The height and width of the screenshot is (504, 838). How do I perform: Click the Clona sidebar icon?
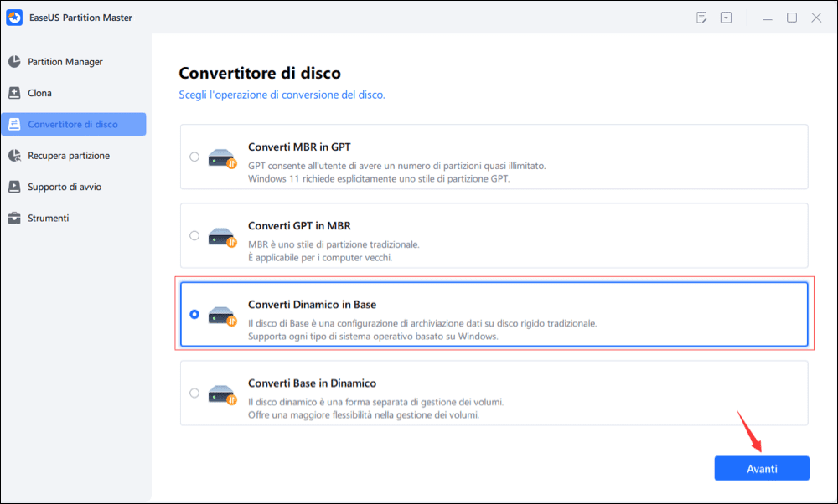(14, 93)
